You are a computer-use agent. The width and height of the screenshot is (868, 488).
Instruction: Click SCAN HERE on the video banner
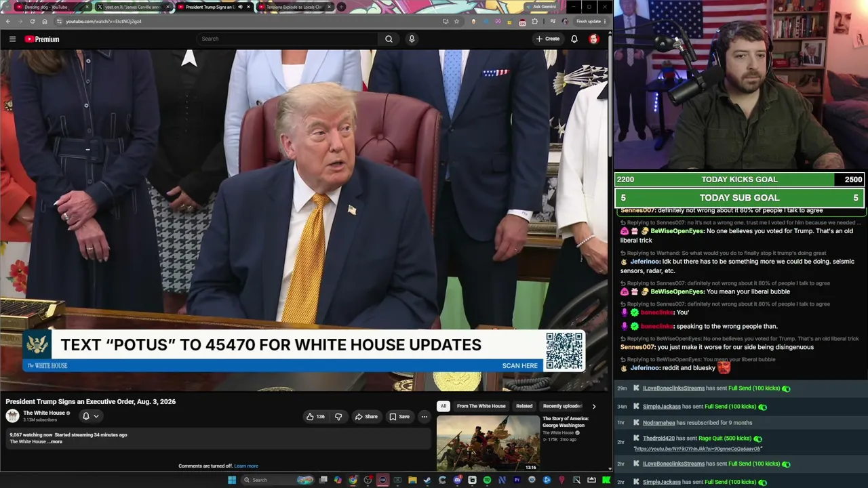click(519, 365)
